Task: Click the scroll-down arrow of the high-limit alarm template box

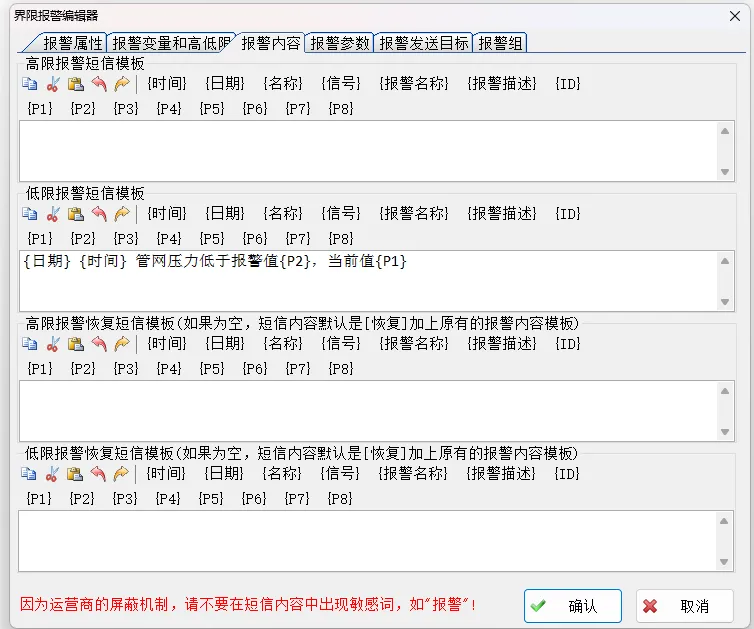Action: point(725,172)
